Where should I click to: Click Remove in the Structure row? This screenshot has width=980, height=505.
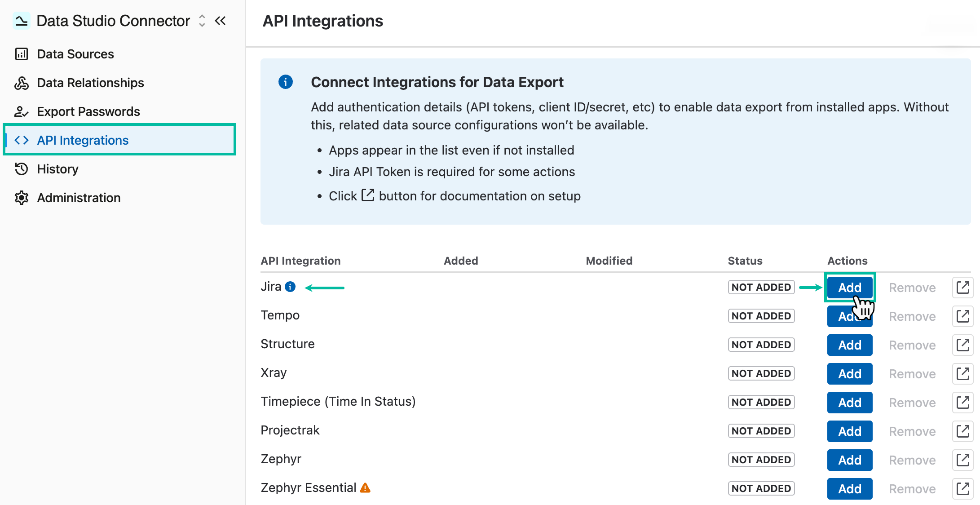tap(912, 345)
